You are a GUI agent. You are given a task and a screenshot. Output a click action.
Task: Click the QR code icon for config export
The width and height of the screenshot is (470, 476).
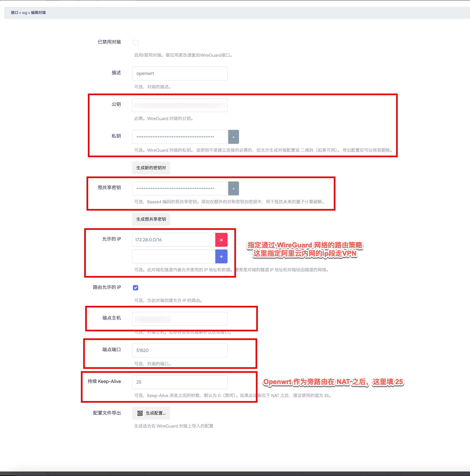[x=140, y=413]
